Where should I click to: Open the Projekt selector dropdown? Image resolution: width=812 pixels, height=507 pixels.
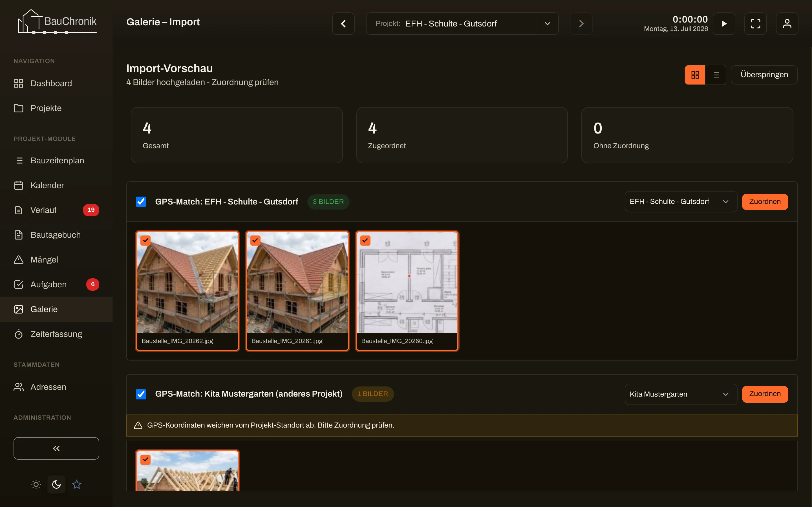(462, 23)
